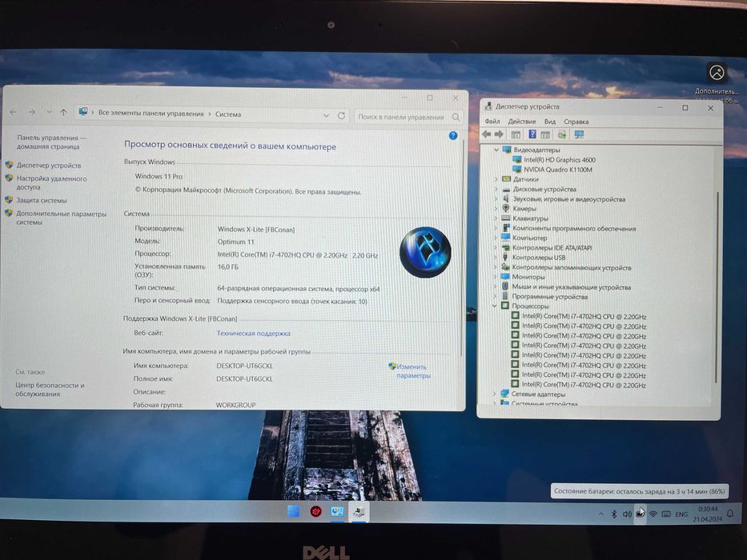Click the update driver icon in Device Manager toolbar

562,134
